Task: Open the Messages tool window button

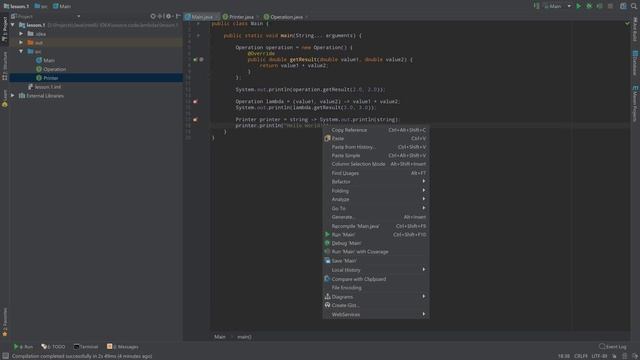Action: click(x=123, y=347)
